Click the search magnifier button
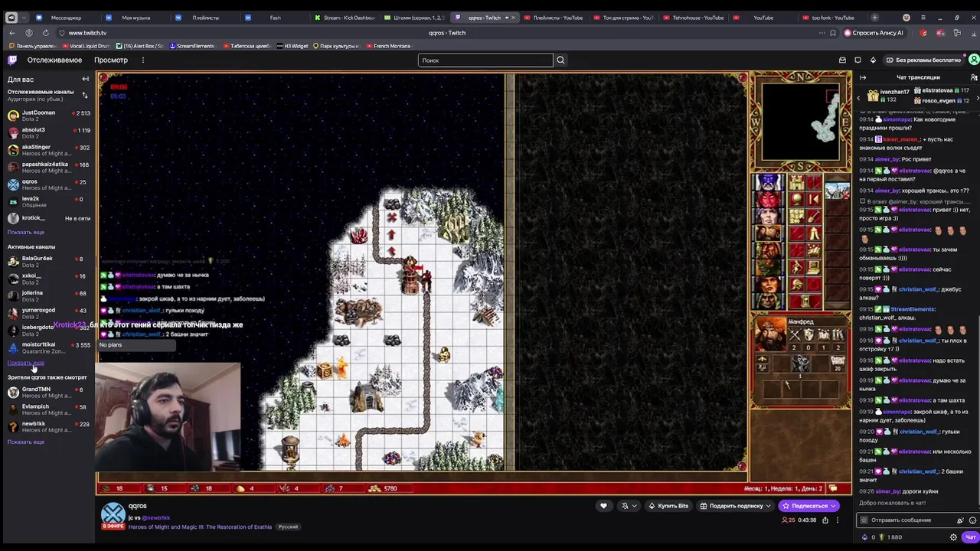The height and width of the screenshot is (551, 980). tap(560, 60)
